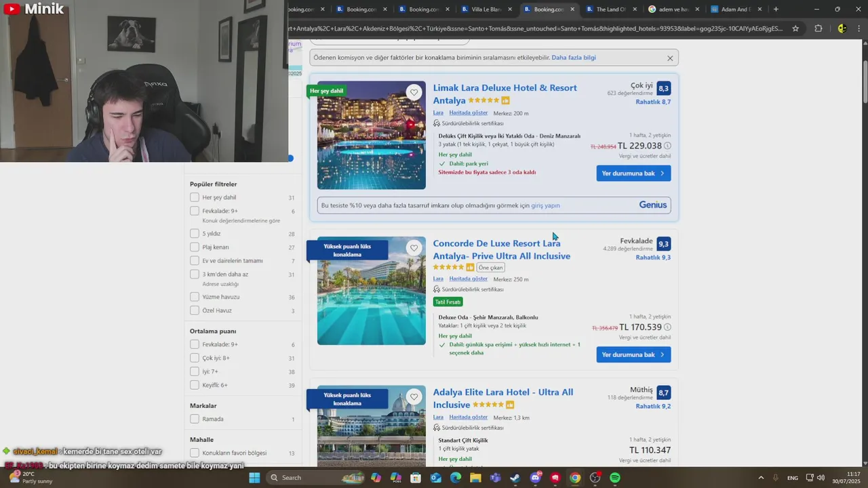
Task: Check the Her şey dahil filter
Action: (195, 197)
